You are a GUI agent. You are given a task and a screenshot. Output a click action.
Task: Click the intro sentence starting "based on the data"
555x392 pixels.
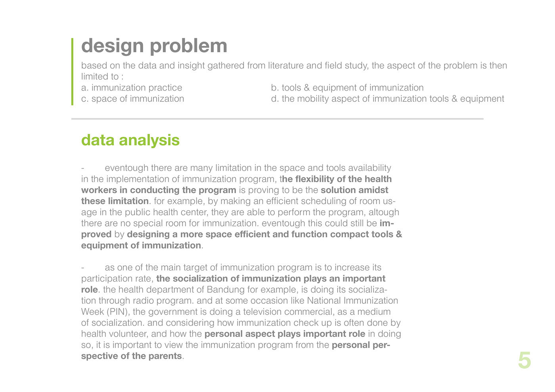(294, 65)
